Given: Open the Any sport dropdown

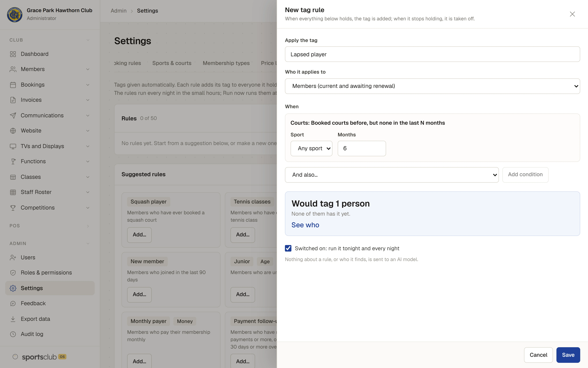Looking at the screenshot, I should coord(311,148).
